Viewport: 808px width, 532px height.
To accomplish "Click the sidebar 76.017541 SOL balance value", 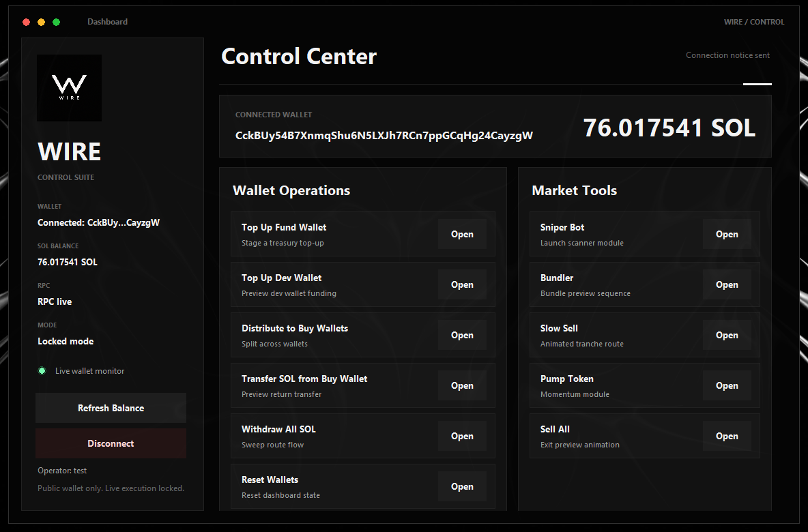I will pyautogui.click(x=68, y=262).
